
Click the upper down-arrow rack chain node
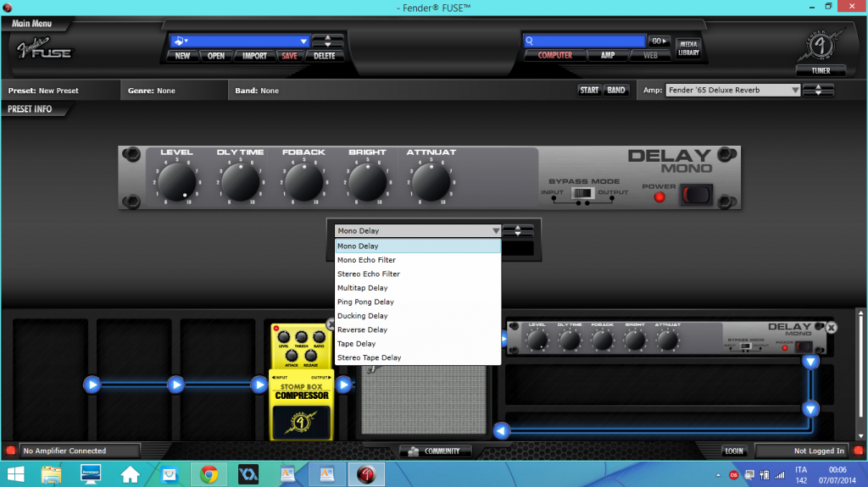810,362
